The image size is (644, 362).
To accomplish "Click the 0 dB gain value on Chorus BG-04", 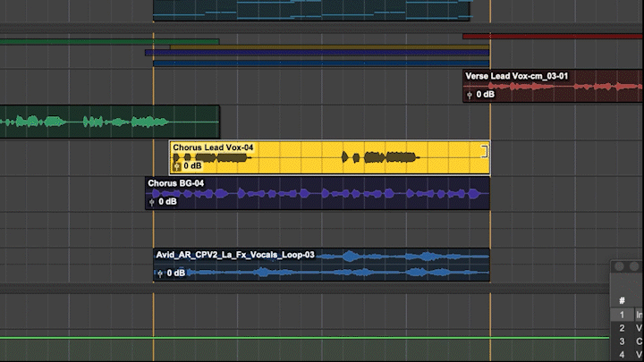I will pos(167,202).
